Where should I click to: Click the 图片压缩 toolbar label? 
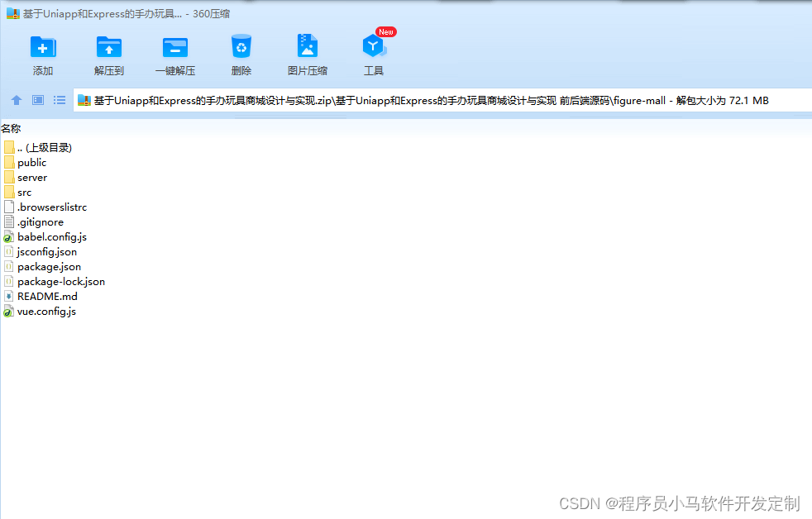tap(308, 71)
